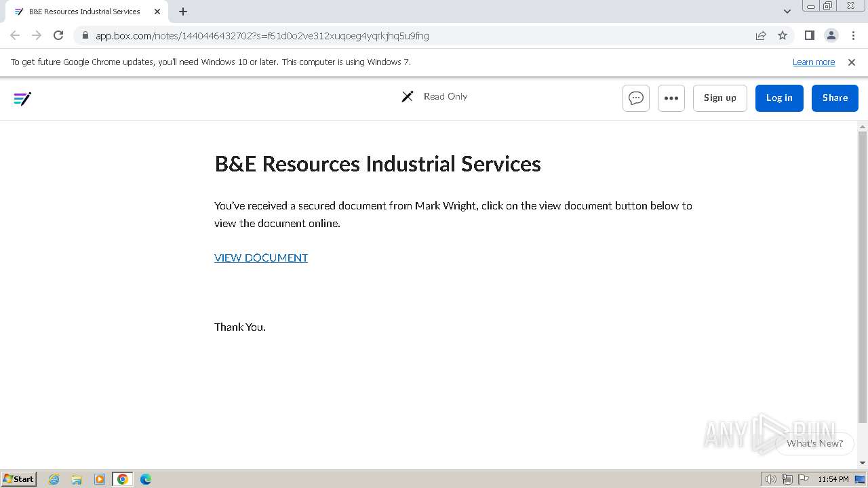Open a new browser tab
The width and height of the screenshot is (868, 488).
183,12
